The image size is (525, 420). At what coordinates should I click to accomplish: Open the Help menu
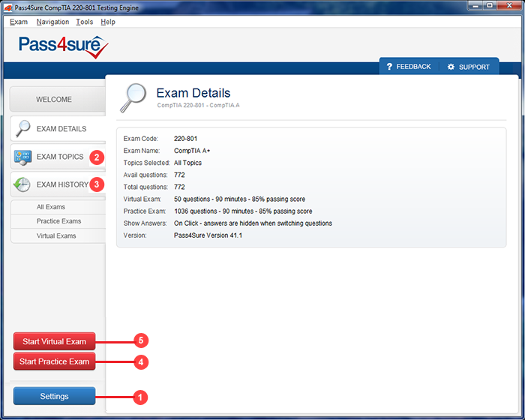(108, 22)
